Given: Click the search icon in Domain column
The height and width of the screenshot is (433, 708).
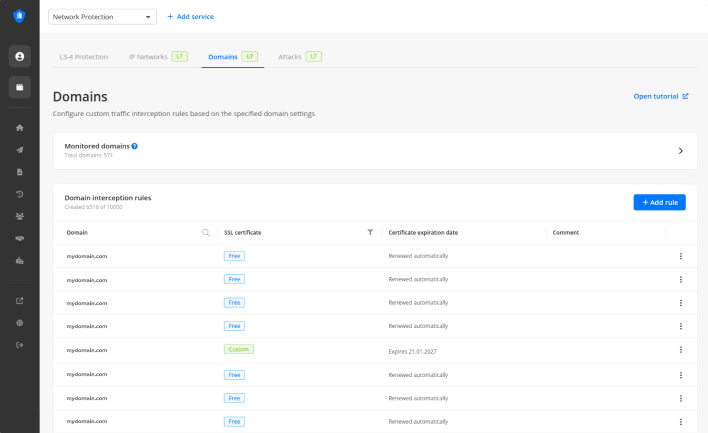Looking at the screenshot, I should click(x=206, y=232).
